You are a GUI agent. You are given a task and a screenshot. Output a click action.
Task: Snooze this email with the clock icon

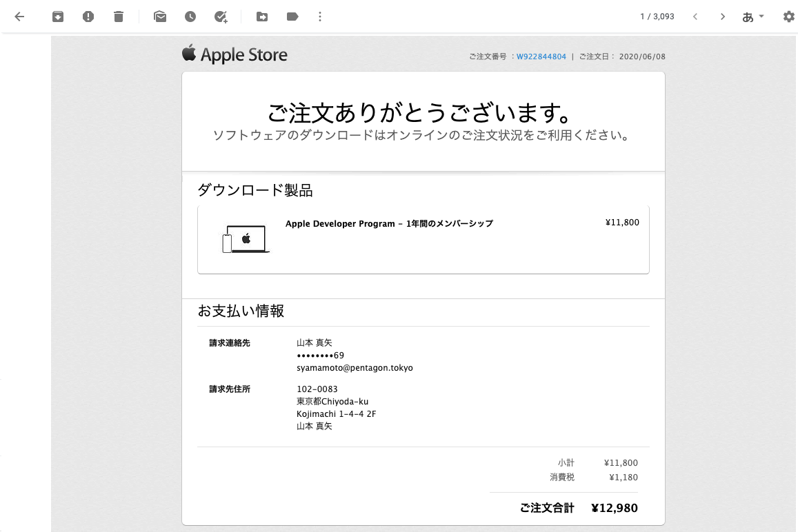point(190,17)
